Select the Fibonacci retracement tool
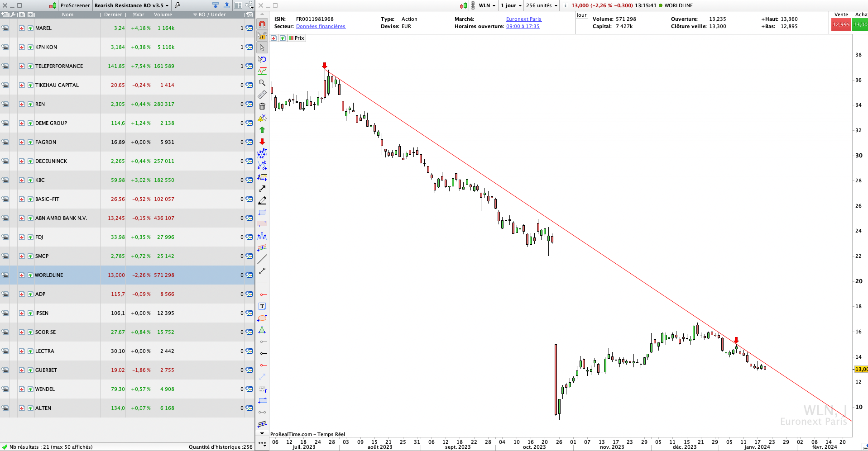The image size is (868, 451). click(262, 177)
